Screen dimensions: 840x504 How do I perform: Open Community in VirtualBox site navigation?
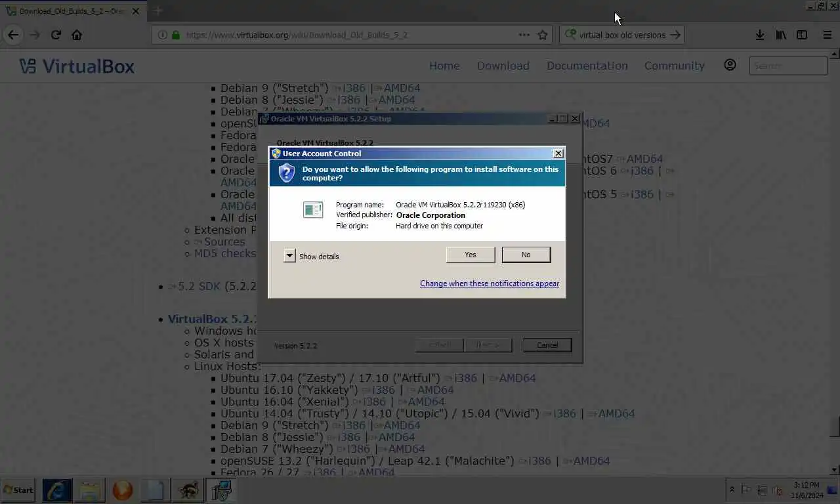click(x=675, y=66)
